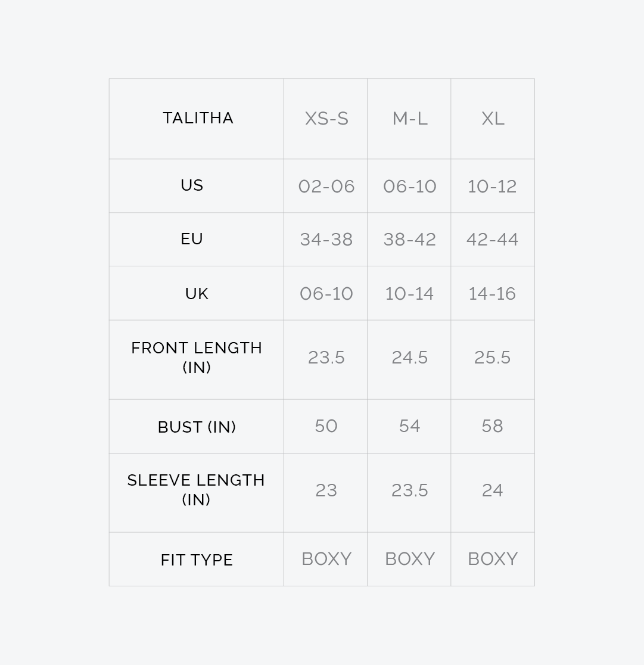Image resolution: width=644 pixels, height=665 pixels.
Task: Click the BUST (IN) row label
Action: coord(197,427)
